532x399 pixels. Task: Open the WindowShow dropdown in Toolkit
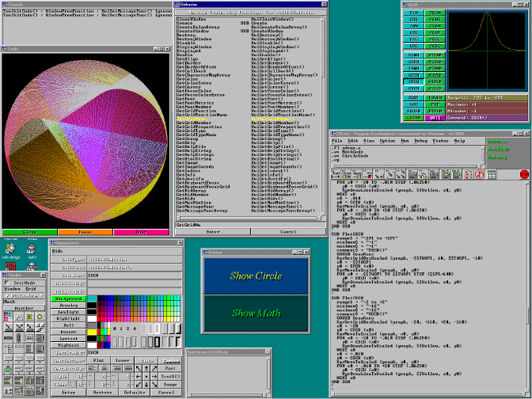point(24,296)
